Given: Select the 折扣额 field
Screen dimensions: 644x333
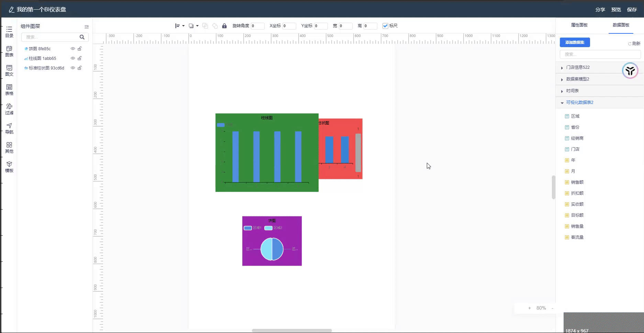Looking at the screenshot, I should [x=577, y=193].
